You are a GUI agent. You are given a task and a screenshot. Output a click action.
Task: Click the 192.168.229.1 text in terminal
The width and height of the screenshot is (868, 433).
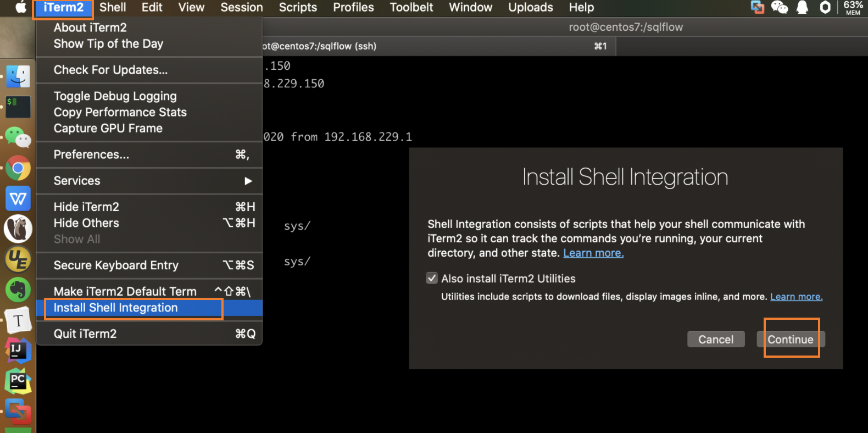[x=368, y=137]
